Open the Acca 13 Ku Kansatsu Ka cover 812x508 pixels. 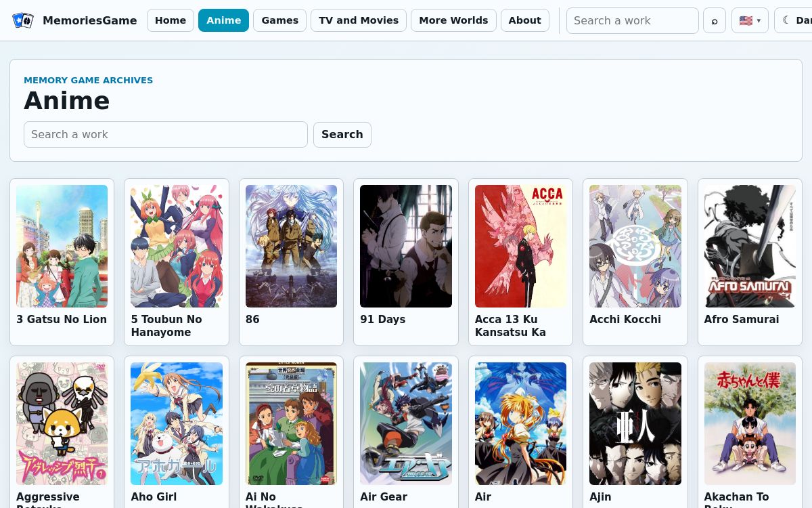click(520, 246)
